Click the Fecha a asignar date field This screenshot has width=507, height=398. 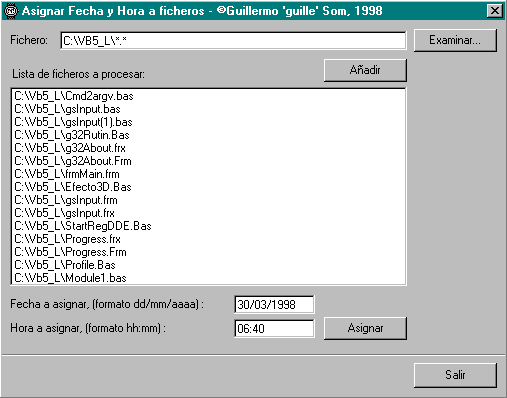coord(274,304)
